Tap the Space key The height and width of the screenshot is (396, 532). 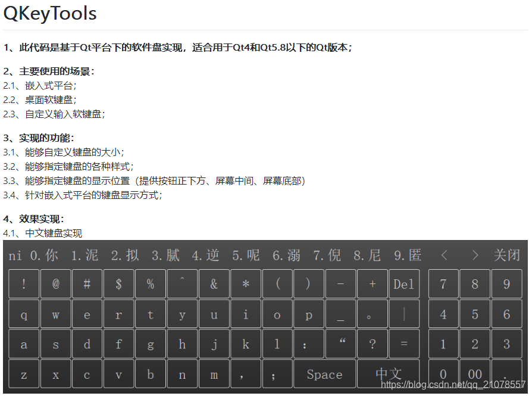point(325,373)
